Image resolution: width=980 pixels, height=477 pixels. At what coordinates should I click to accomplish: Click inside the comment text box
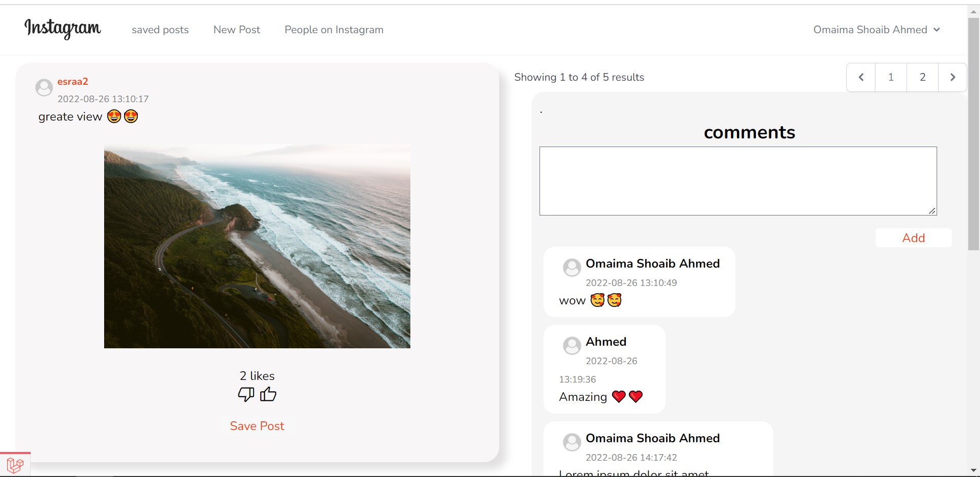[738, 180]
